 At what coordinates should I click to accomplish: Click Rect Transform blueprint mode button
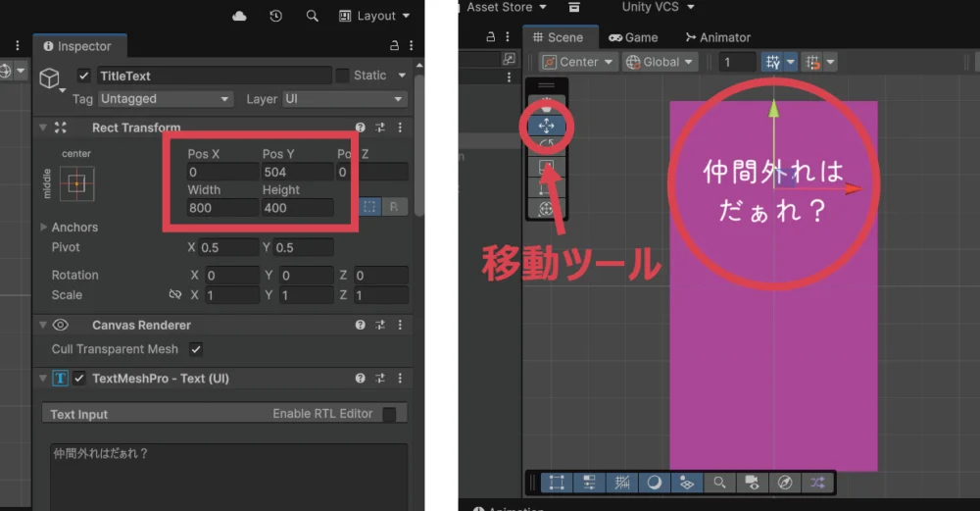click(x=369, y=207)
